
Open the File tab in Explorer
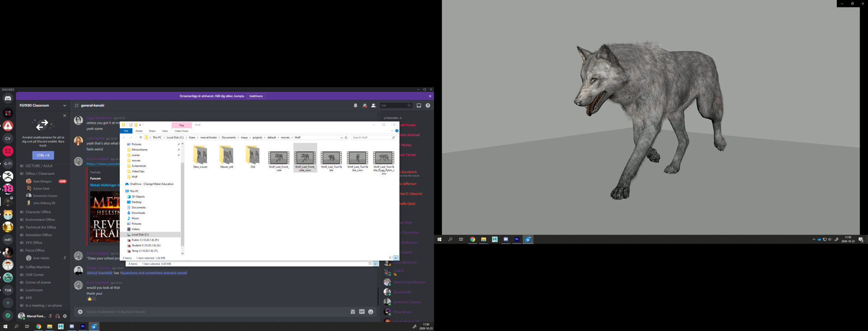pyautogui.click(x=126, y=131)
